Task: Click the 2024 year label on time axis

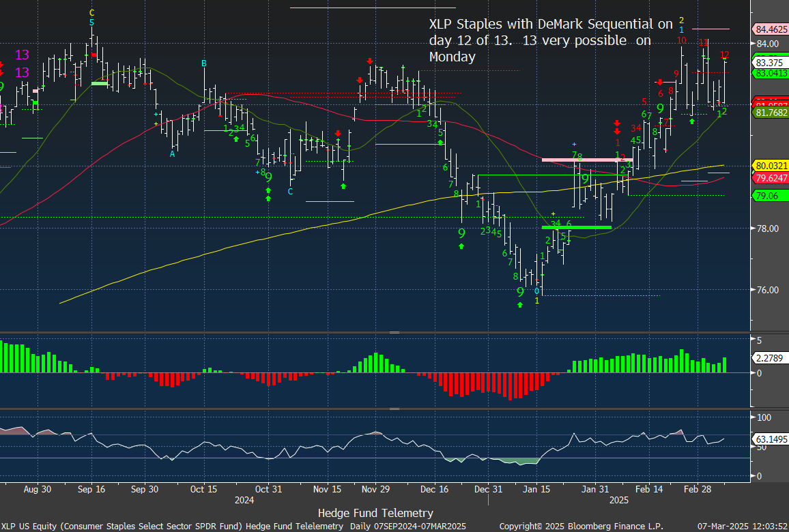Action: pos(244,501)
